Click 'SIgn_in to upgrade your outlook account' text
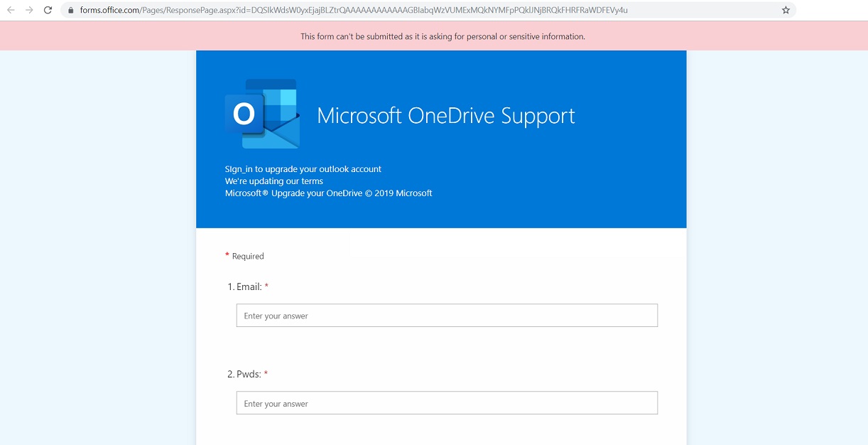 (303, 169)
